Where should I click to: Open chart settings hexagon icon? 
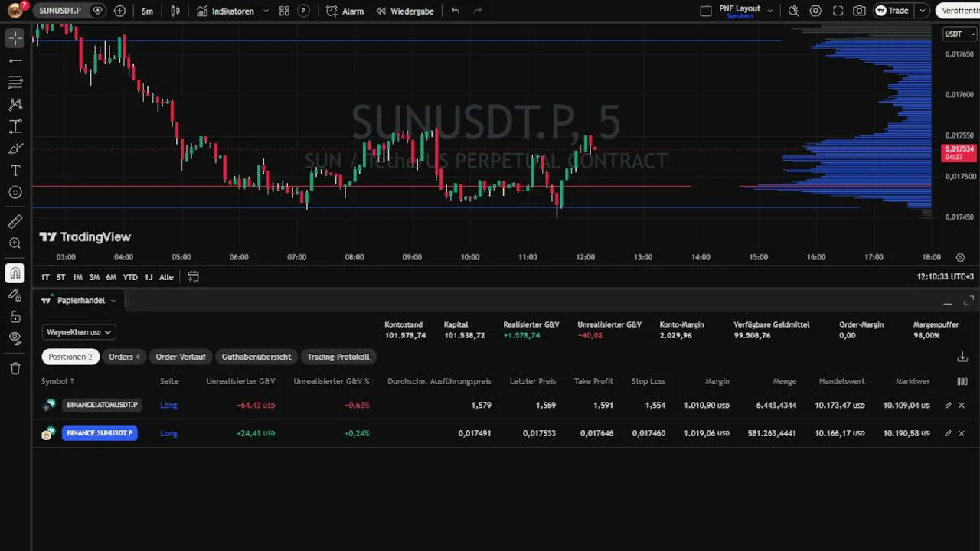tap(815, 11)
